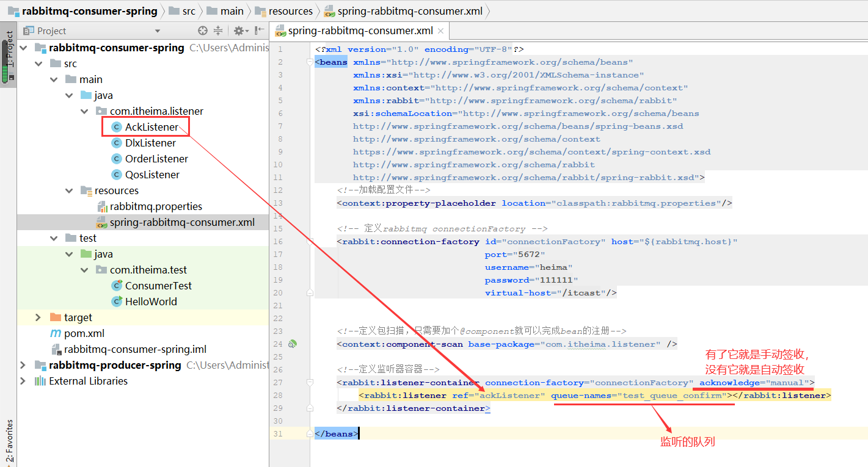Click the Spring bean gutter icon at line 24
Image resolution: width=868 pixels, height=467 pixels.
point(293,344)
